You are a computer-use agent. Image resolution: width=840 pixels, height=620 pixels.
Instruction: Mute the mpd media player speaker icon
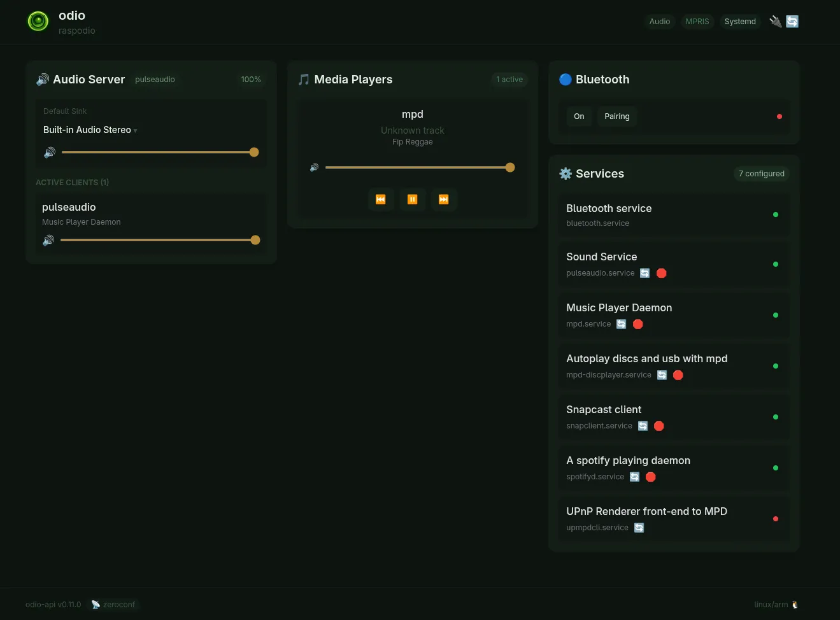[x=314, y=167]
